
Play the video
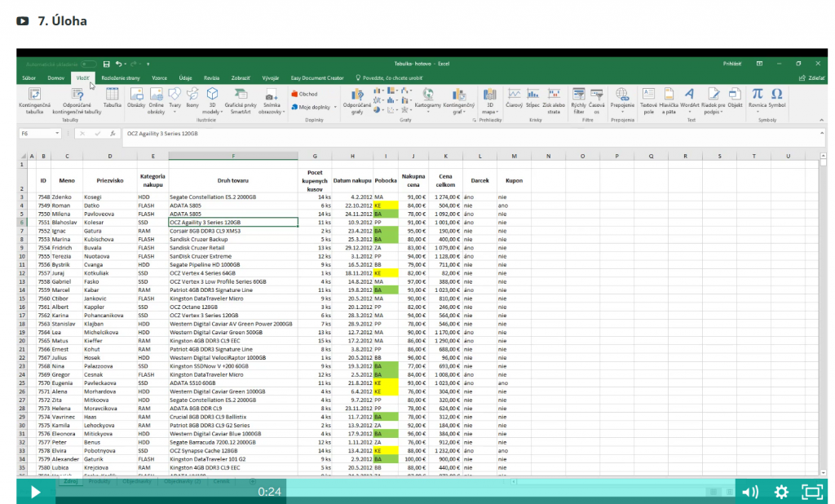35,492
